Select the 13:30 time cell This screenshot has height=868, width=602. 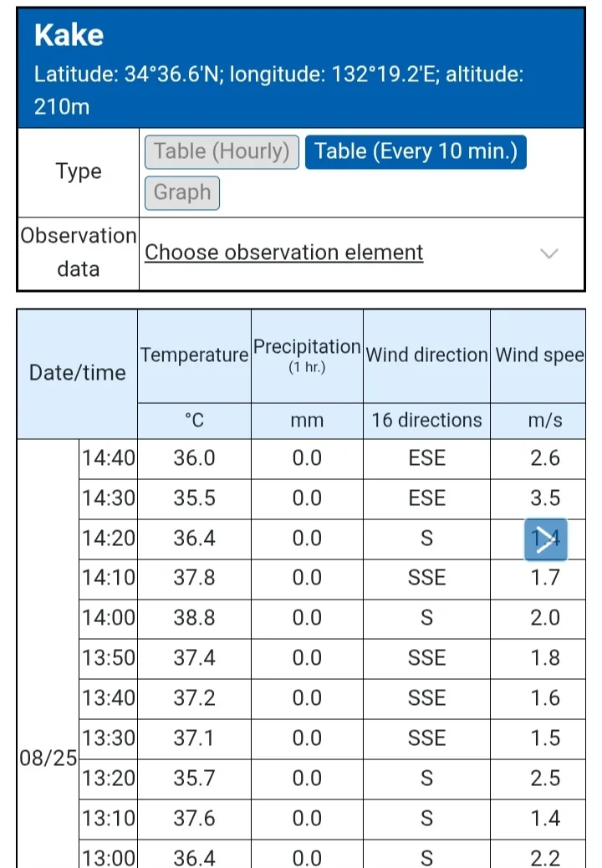tap(109, 739)
